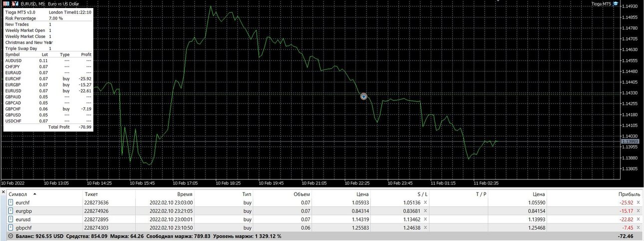
Task: Collapse the balance summary row
Action: pyautogui.click(x=11, y=236)
